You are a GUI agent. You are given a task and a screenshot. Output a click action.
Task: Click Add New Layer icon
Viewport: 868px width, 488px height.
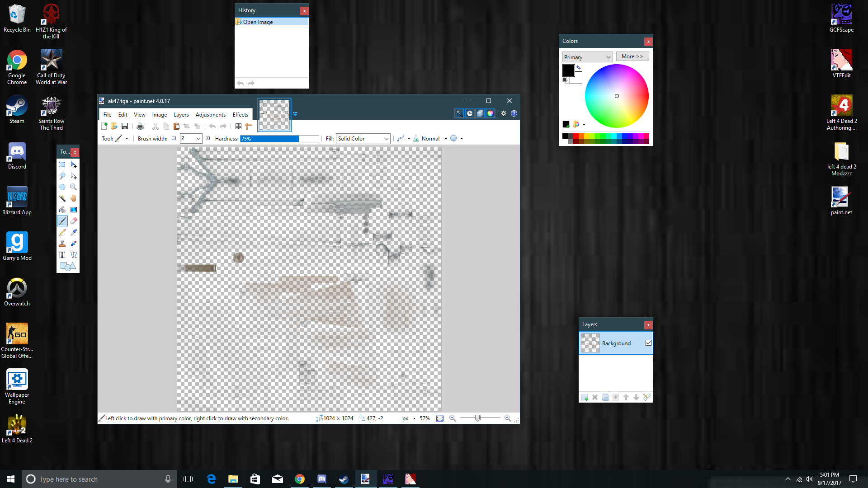coord(585,398)
